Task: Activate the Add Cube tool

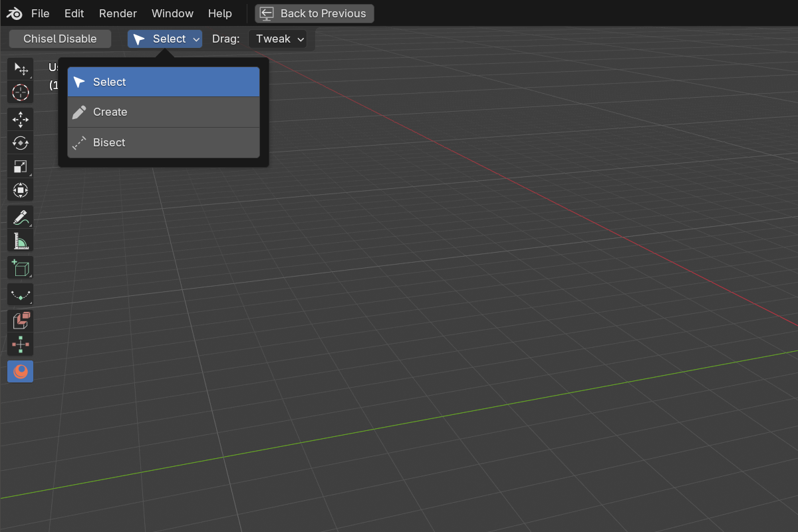Action: (x=21, y=267)
